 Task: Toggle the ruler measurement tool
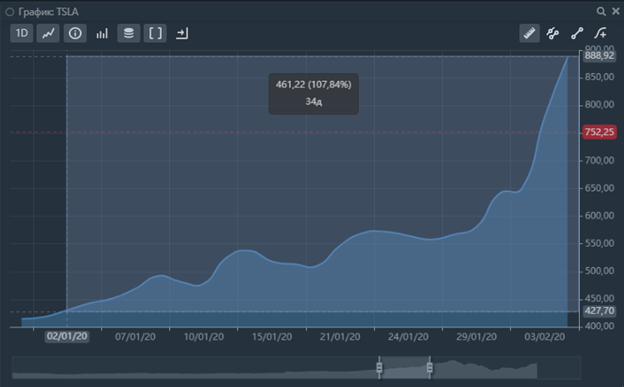click(530, 33)
